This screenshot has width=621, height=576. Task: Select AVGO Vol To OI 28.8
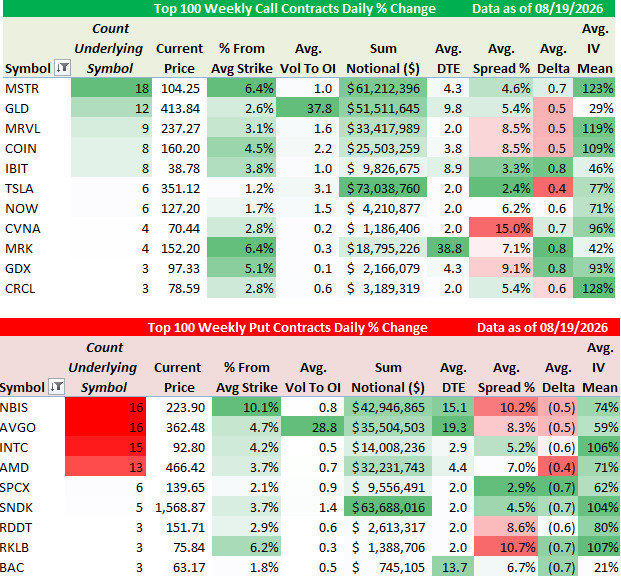tap(312, 427)
